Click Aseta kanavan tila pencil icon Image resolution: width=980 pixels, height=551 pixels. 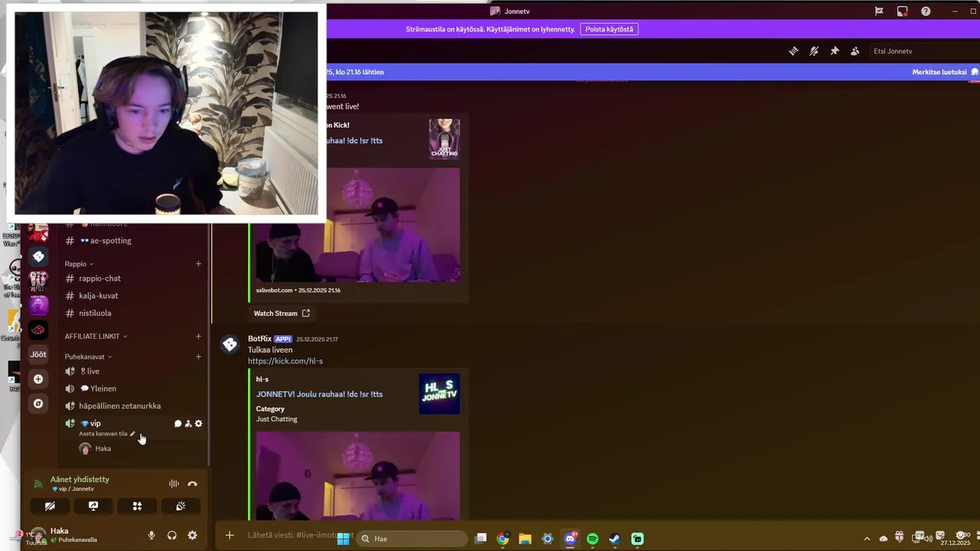(x=132, y=434)
